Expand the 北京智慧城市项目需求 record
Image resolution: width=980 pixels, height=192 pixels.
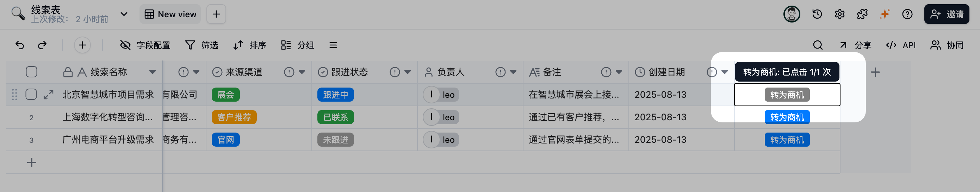(x=48, y=95)
